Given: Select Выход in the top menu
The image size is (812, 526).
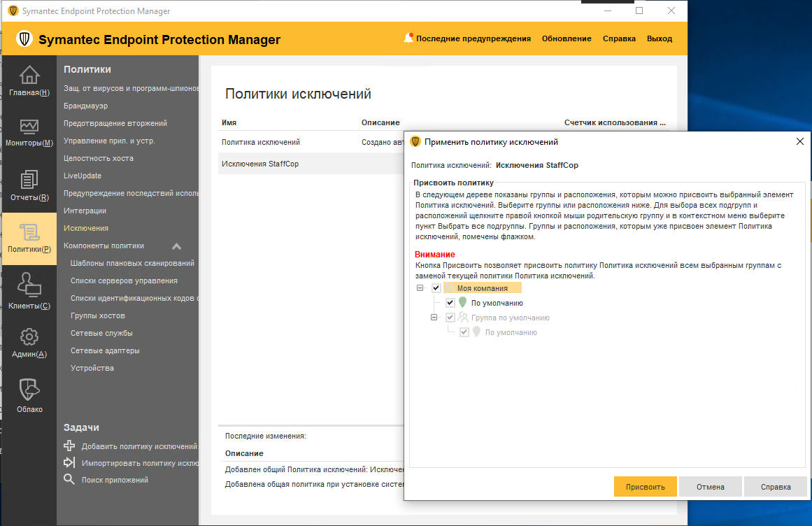Looking at the screenshot, I should click(659, 38).
